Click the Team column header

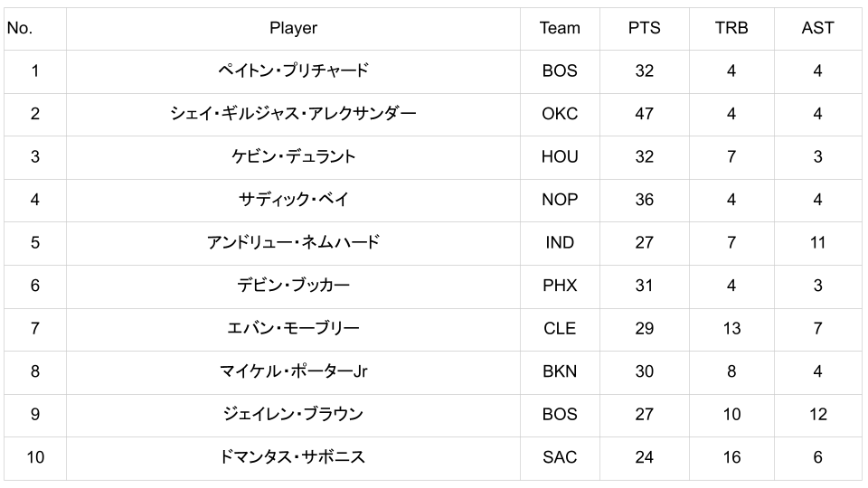coord(559,28)
